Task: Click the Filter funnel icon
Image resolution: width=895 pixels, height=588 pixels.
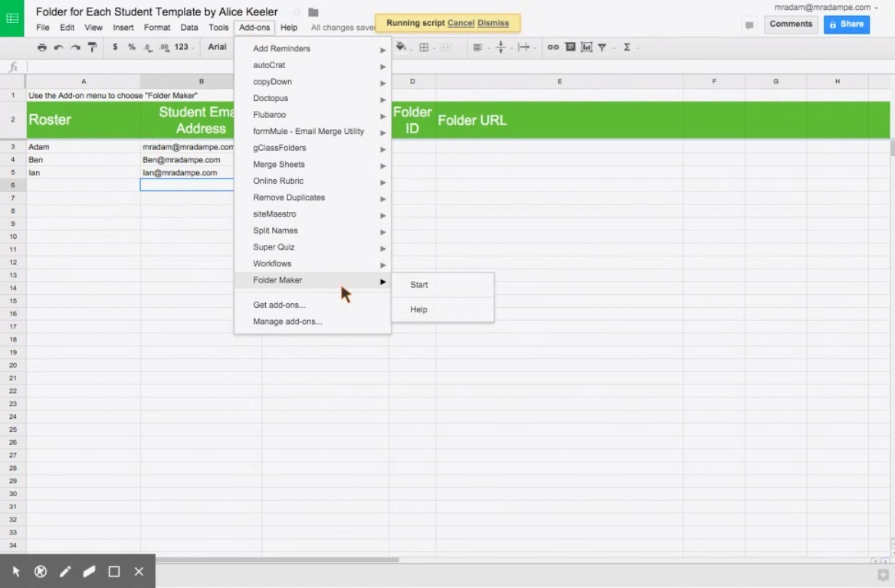Action: click(x=602, y=47)
